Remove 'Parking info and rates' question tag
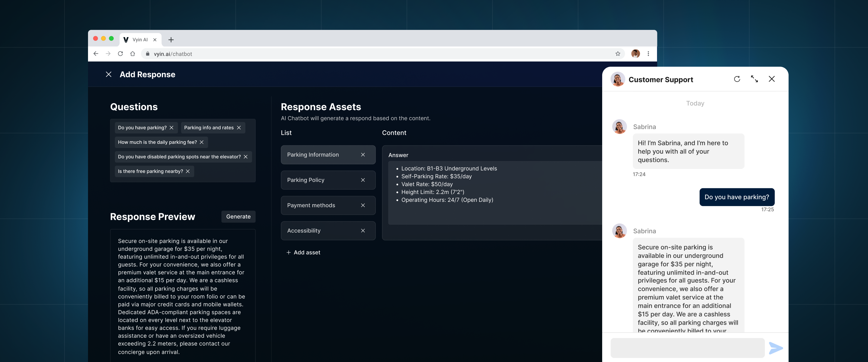Screen dimensions: 868x362 (239, 128)
